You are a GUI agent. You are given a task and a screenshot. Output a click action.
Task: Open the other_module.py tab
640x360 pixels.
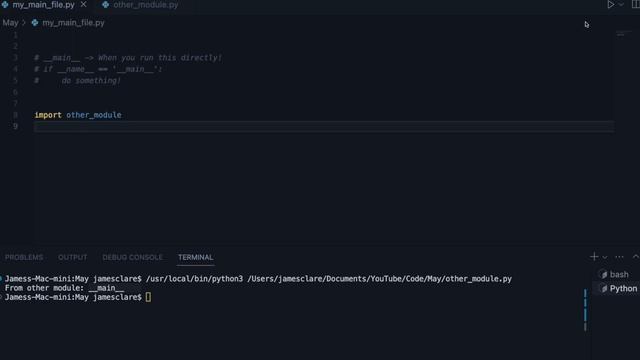tap(145, 5)
